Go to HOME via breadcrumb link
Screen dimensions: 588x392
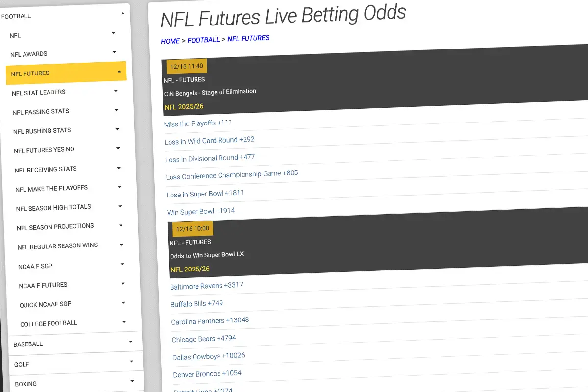click(x=170, y=41)
